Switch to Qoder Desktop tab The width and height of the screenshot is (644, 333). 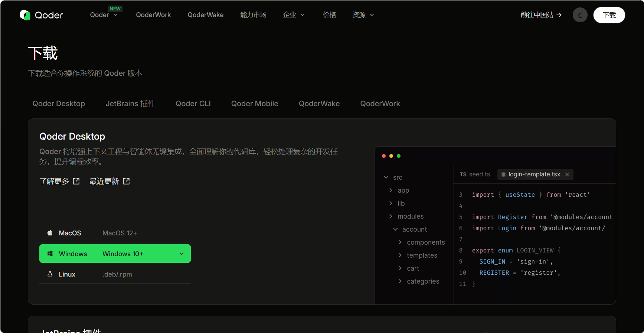click(59, 104)
